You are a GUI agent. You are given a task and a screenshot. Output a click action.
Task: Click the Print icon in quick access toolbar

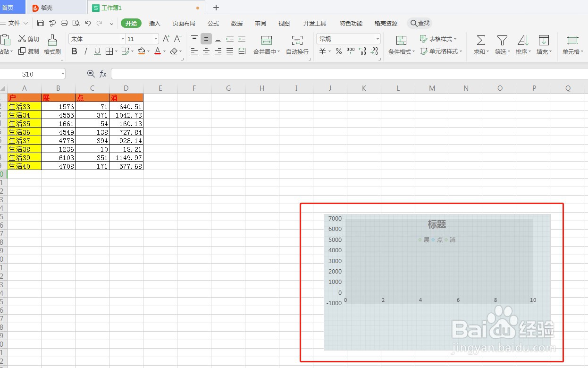click(x=64, y=23)
